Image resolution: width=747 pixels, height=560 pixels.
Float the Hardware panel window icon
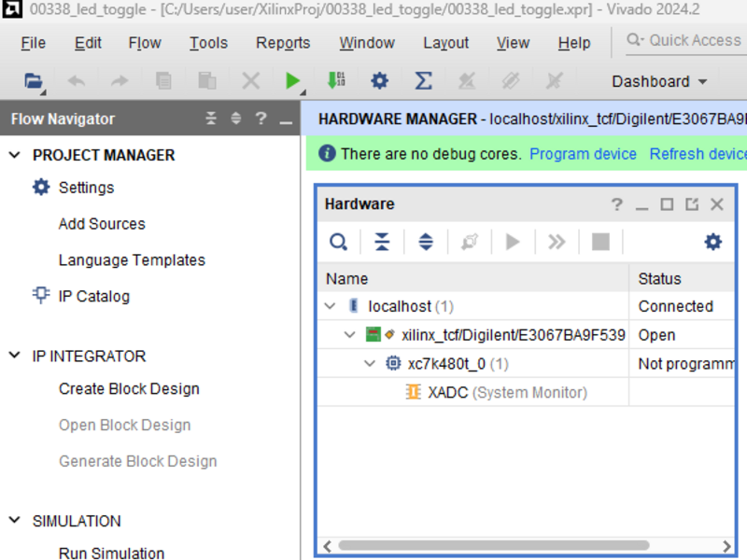[x=692, y=204]
